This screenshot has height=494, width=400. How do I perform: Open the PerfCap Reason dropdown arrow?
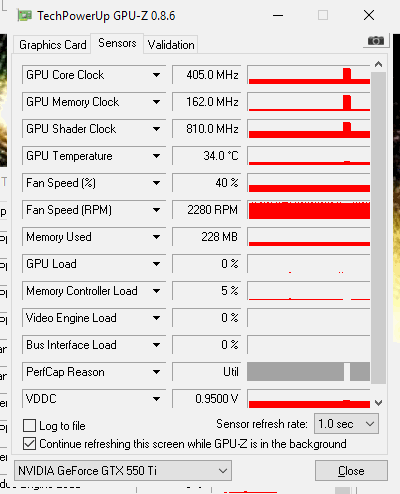pos(156,372)
